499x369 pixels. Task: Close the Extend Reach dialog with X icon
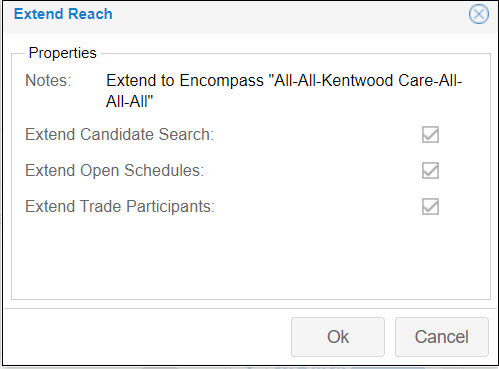479,14
